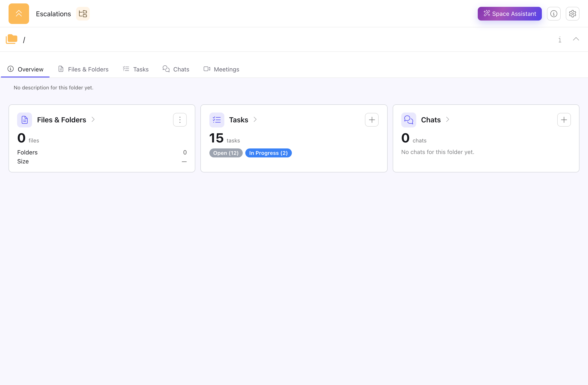Expand the Chats card chevron

(x=447, y=119)
